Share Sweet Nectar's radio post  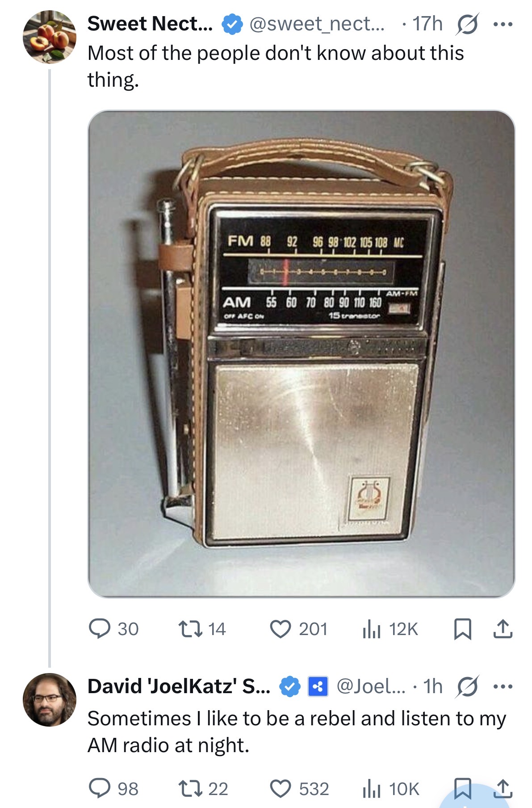click(503, 629)
